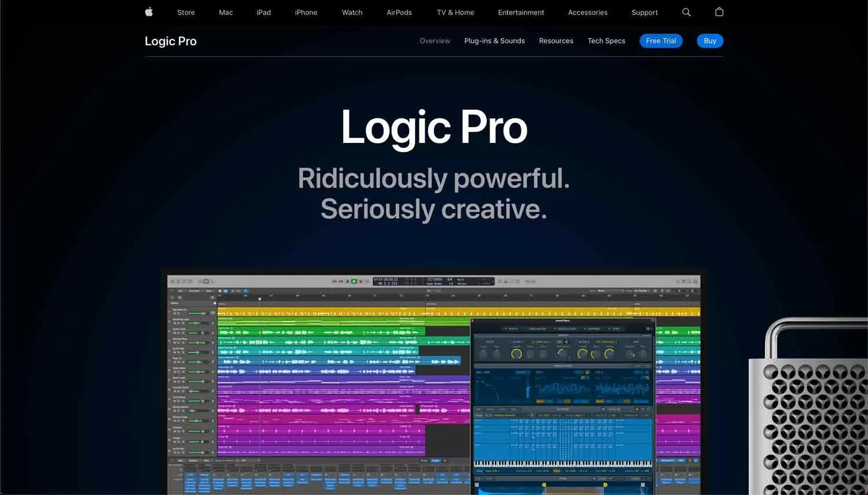
Task: Open the MOD MATRIX dropdown in the plugin window
Action: pyautogui.click(x=538, y=328)
